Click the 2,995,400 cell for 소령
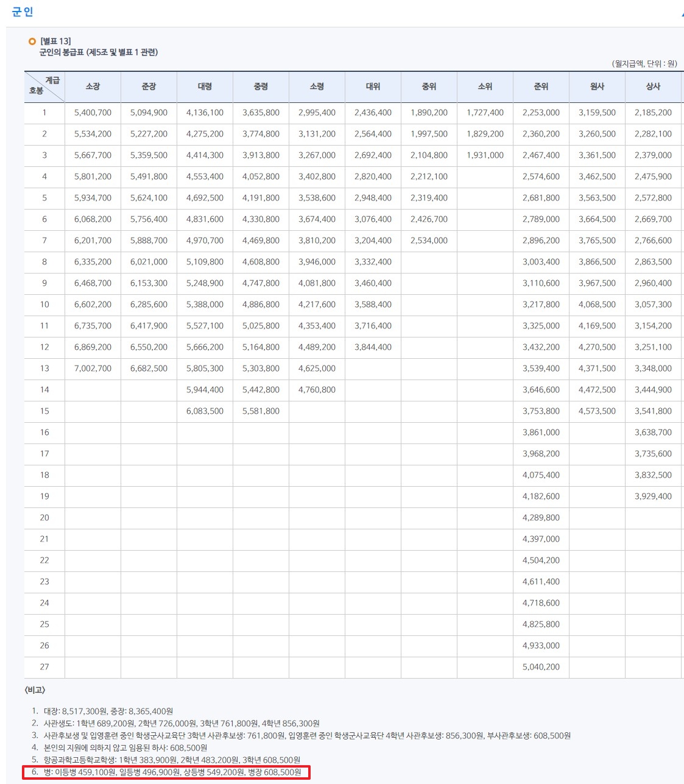The height and width of the screenshot is (784, 684). (317, 113)
